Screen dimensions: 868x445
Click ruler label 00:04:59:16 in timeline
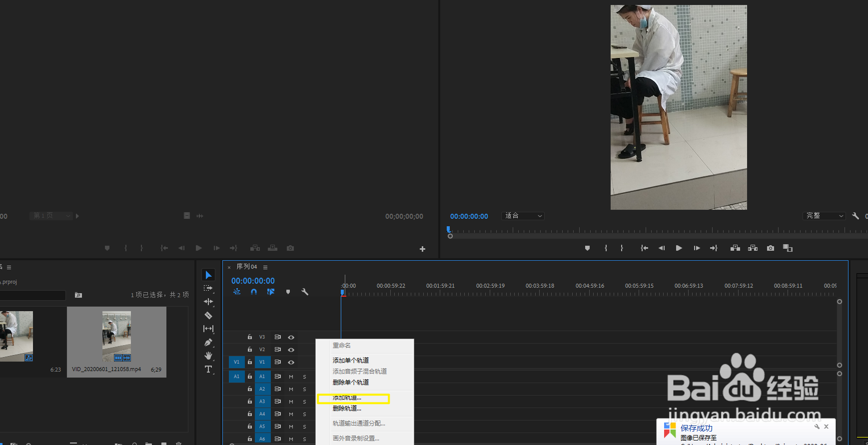point(590,286)
